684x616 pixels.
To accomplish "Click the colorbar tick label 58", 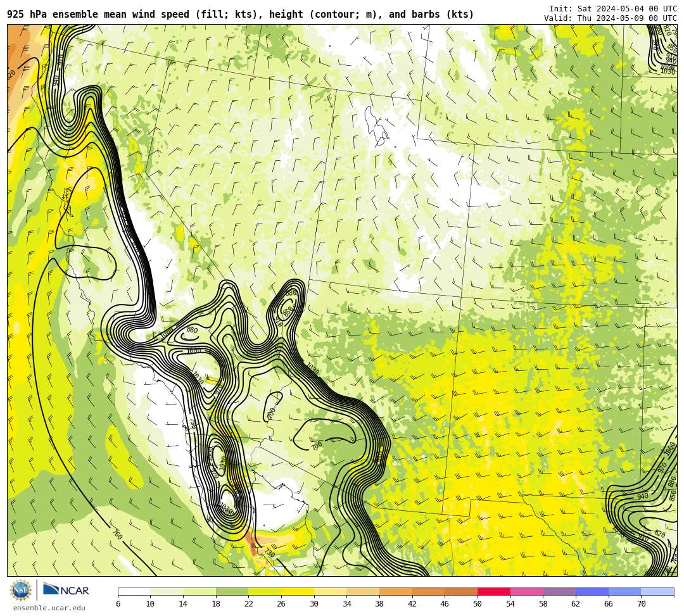I will pyautogui.click(x=543, y=604).
